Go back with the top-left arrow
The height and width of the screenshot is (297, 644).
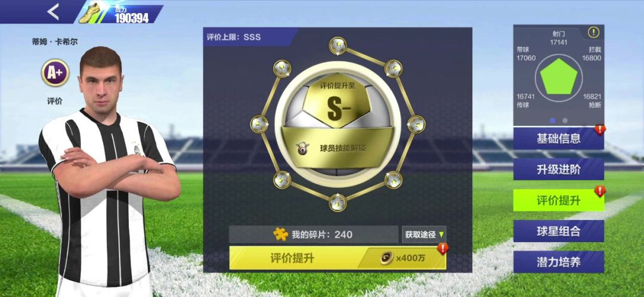[x=54, y=11]
